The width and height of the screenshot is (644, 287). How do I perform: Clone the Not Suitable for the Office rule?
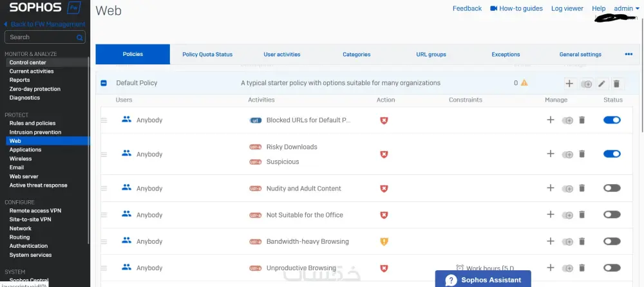coord(567,215)
